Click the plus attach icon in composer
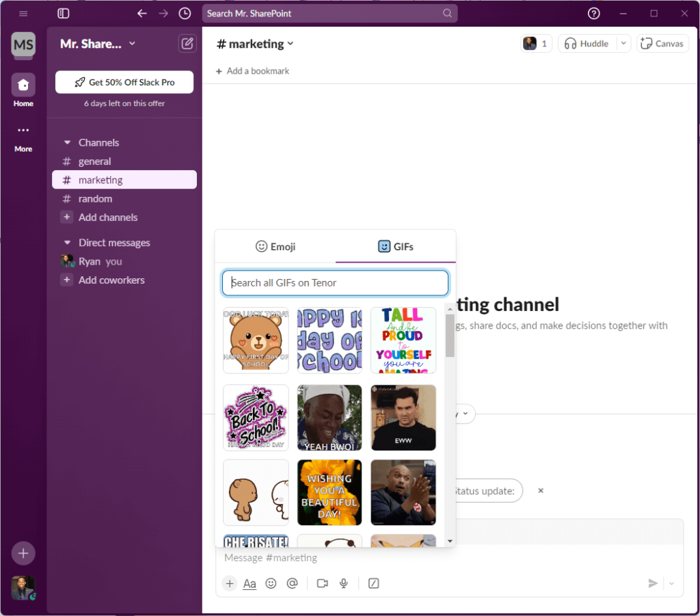 (230, 583)
